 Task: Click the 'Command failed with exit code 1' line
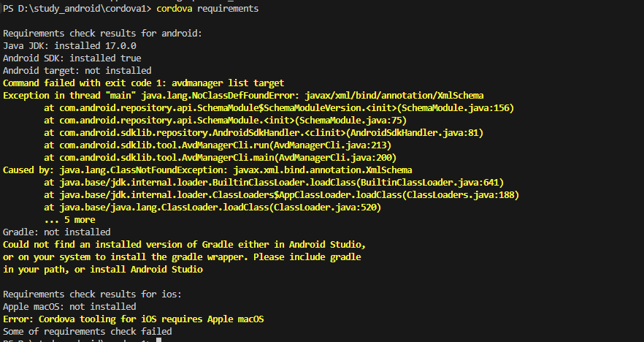[x=143, y=83]
